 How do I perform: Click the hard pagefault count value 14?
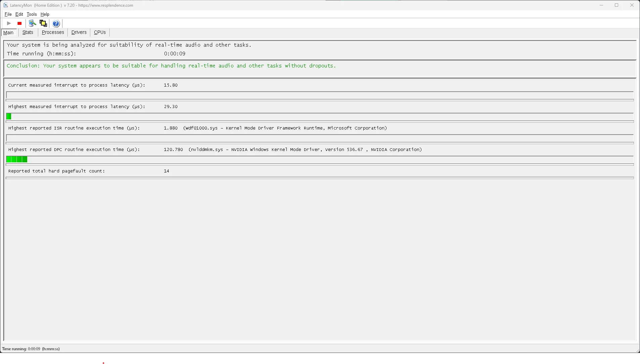click(167, 171)
